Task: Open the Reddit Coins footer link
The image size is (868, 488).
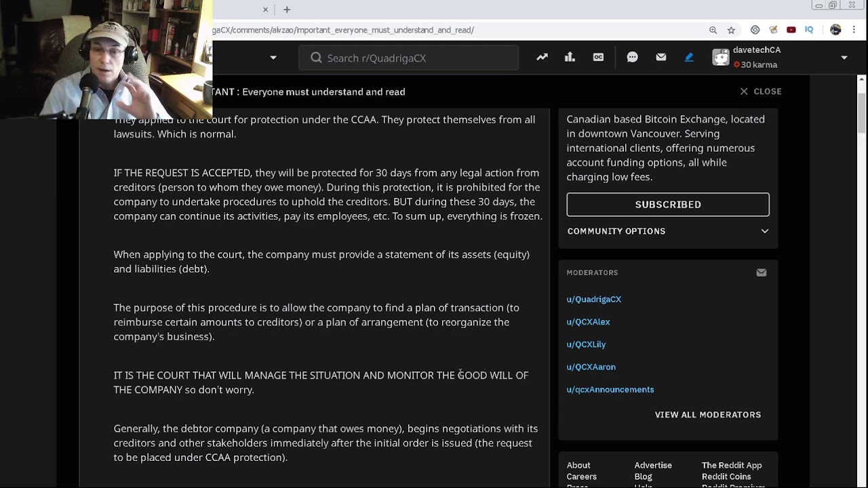Action: click(x=726, y=476)
